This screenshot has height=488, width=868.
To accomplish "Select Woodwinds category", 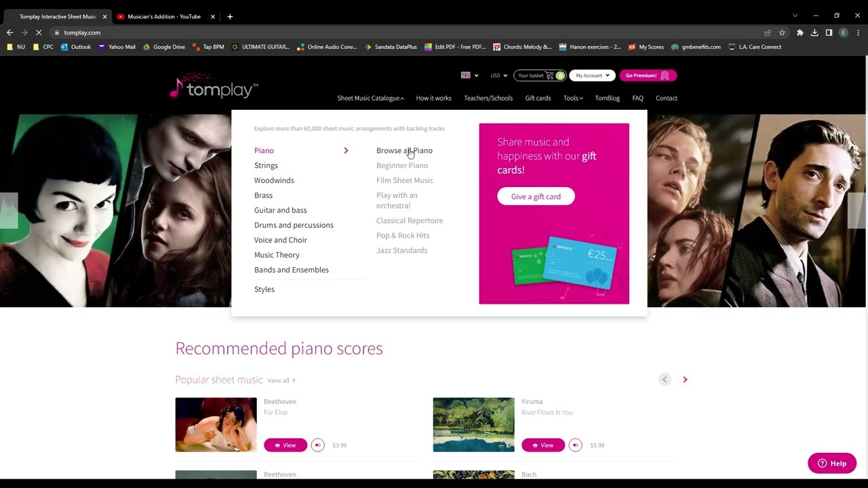I will pyautogui.click(x=274, y=180).
